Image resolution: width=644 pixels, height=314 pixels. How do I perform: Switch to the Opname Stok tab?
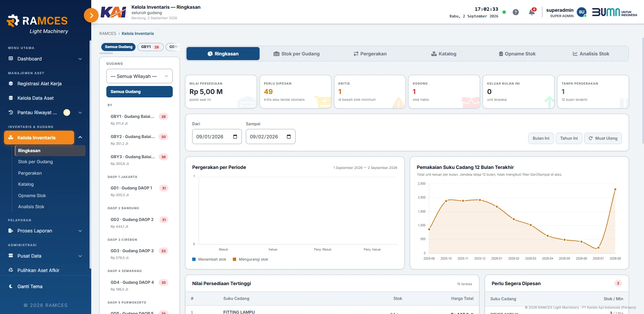[517, 54]
